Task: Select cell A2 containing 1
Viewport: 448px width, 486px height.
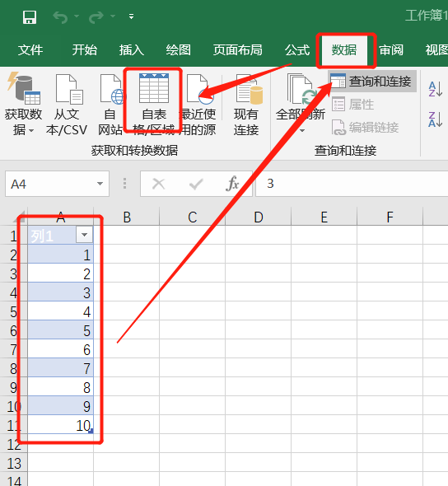Action: click(61, 255)
